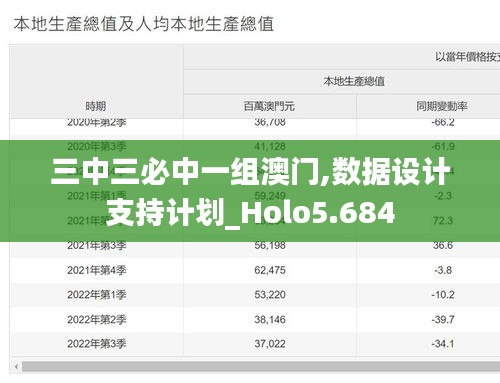Screen dimensions: 500x383
Task: Select the row label 2021年第3季
Action: coord(97,246)
